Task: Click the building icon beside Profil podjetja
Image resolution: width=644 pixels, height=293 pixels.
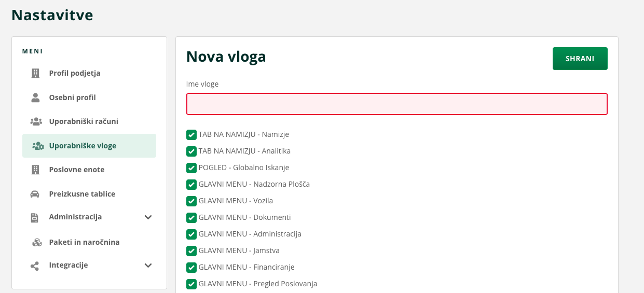Action: [x=35, y=73]
